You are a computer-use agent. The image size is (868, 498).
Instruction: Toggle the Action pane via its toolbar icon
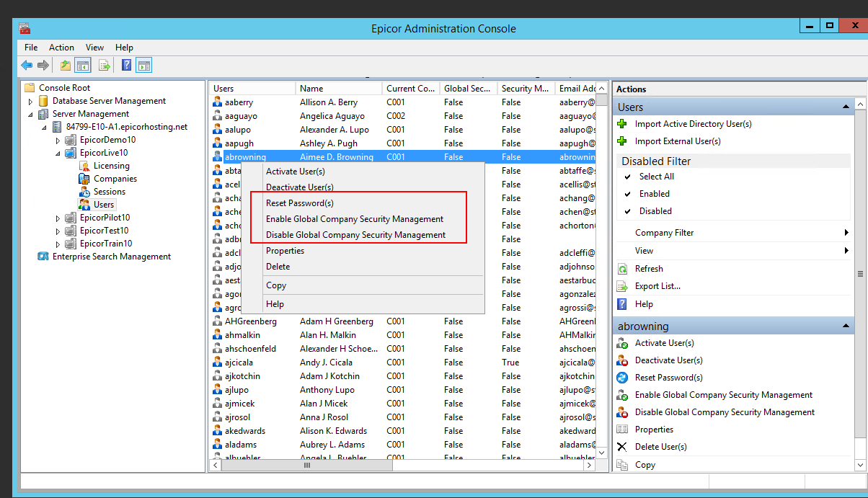[143, 66]
